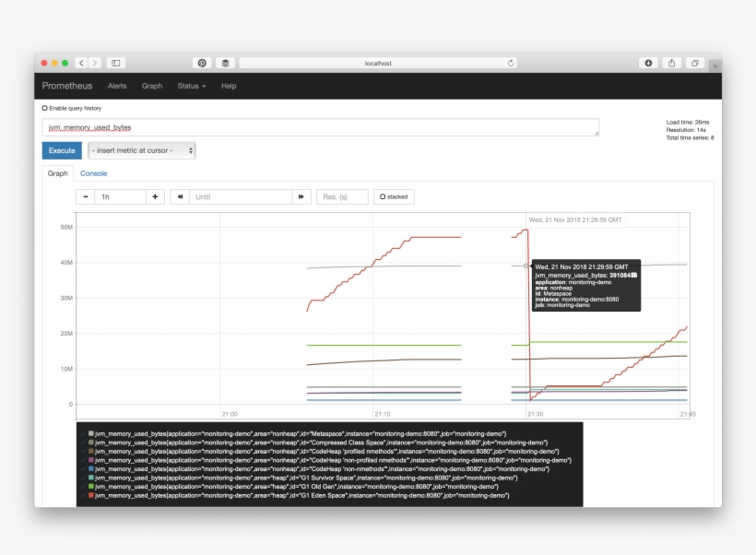Open Alerts in the navigation bar
Screen dimensions: 756x555
click(117, 86)
